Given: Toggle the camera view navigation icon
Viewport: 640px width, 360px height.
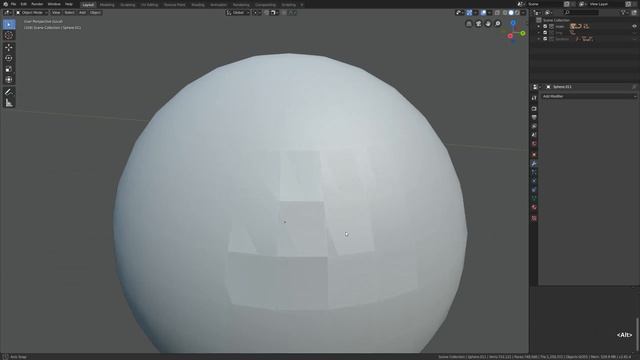Looking at the screenshot, I should pyautogui.click(x=478, y=24).
